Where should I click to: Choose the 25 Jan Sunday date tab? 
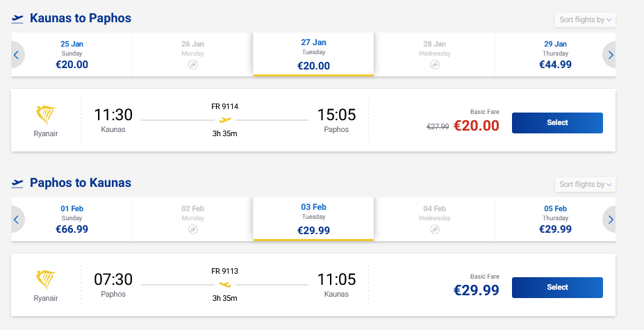click(x=72, y=55)
